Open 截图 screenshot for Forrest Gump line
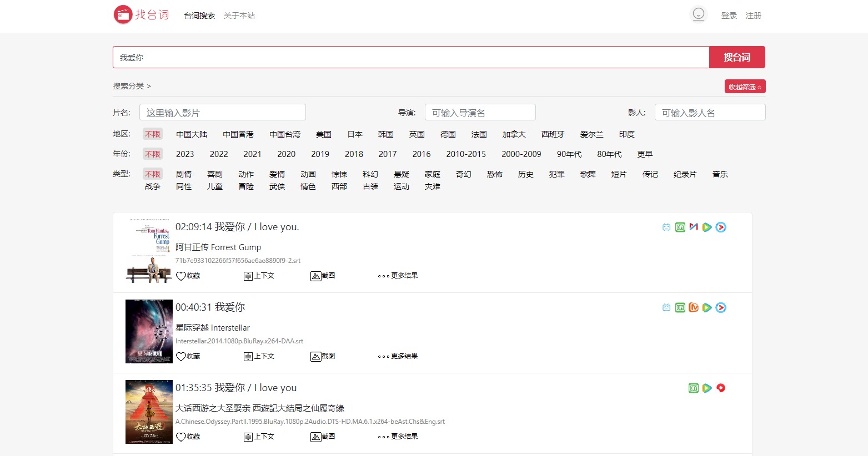The image size is (868, 456). [323, 276]
